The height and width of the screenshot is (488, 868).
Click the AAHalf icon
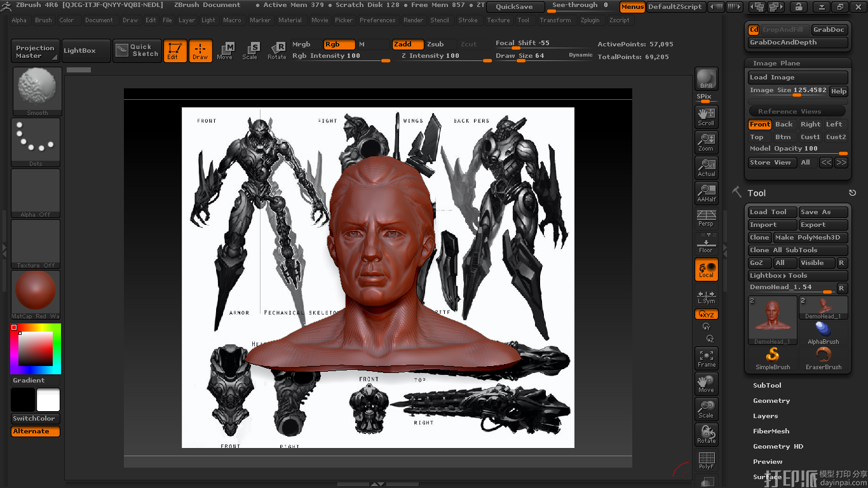click(707, 193)
